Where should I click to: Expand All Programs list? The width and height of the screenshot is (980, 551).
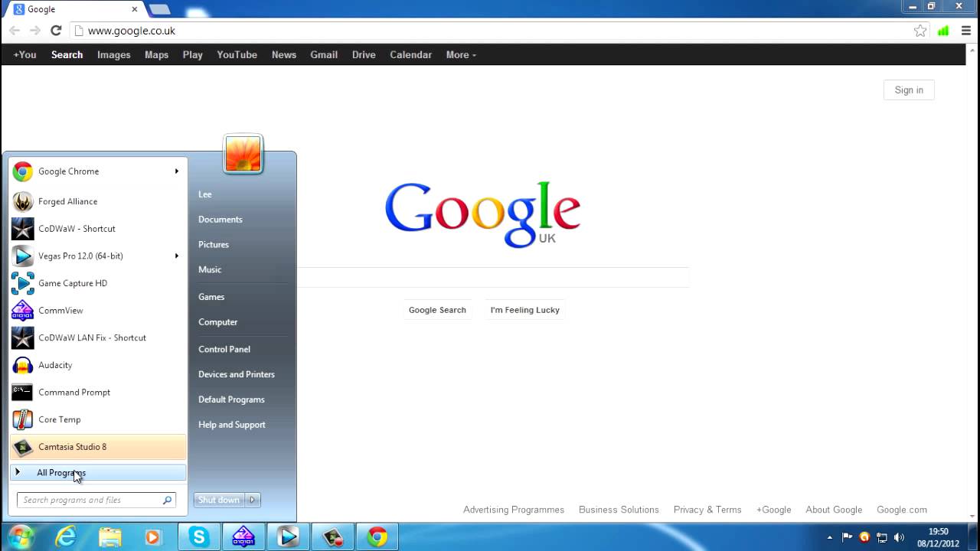tap(98, 473)
